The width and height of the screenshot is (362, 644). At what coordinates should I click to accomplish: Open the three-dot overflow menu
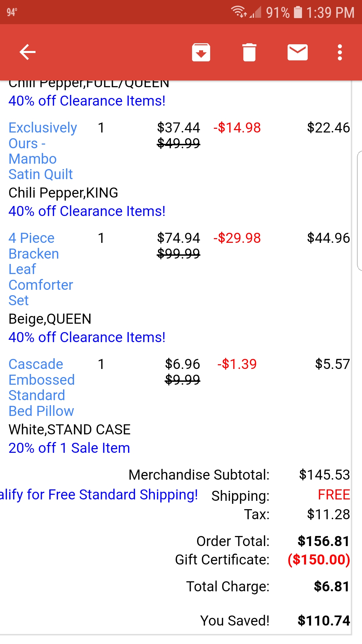point(340,52)
